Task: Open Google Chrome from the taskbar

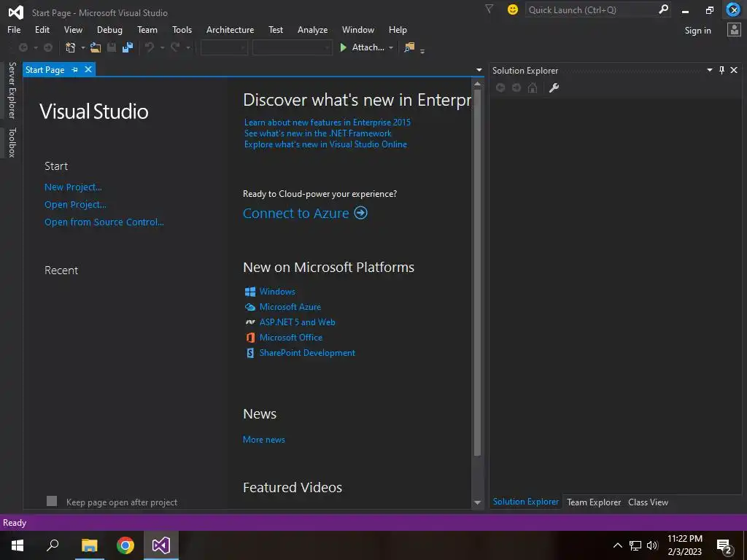Action: 125,545
